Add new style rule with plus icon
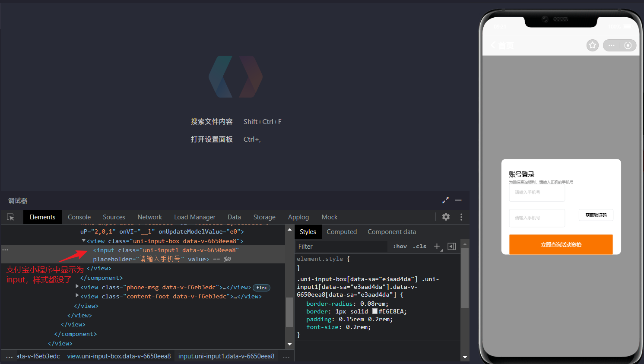 click(437, 246)
